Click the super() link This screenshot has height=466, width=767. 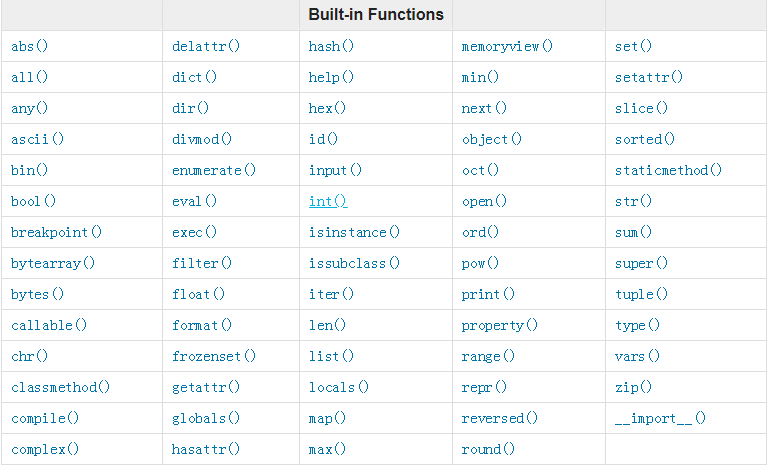[x=641, y=263]
